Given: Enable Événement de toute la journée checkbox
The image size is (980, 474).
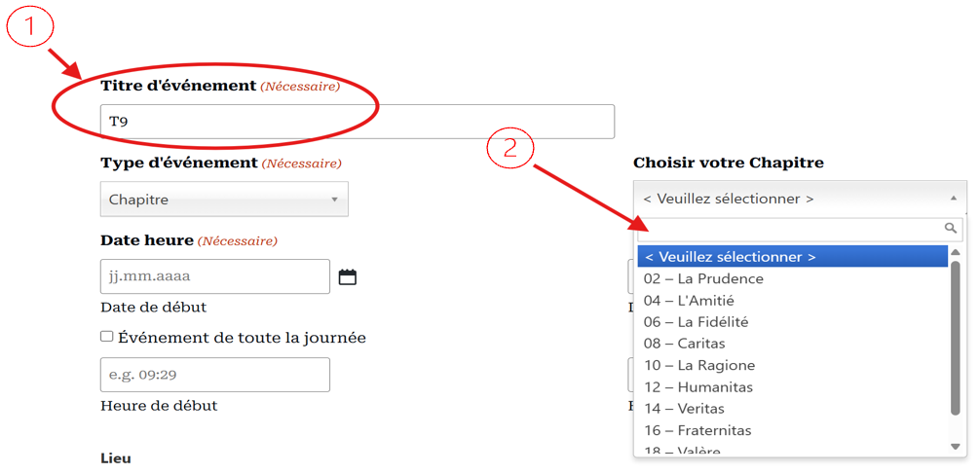Looking at the screenshot, I should (106, 337).
